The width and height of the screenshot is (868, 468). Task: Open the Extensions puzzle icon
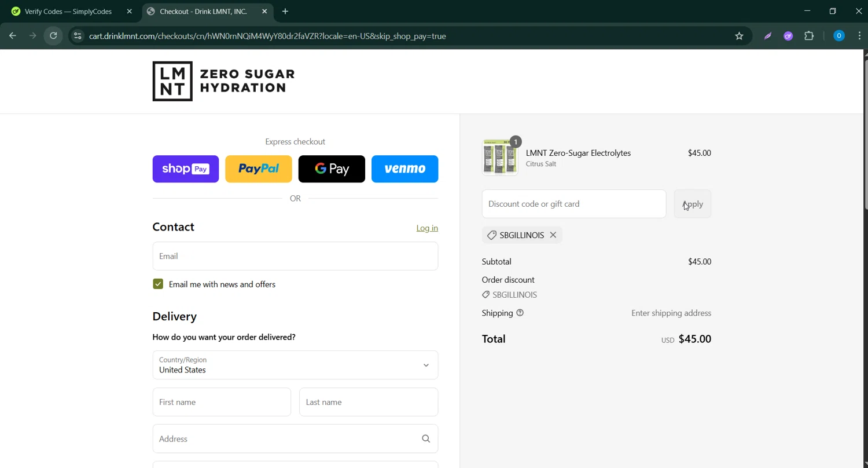pos(809,36)
